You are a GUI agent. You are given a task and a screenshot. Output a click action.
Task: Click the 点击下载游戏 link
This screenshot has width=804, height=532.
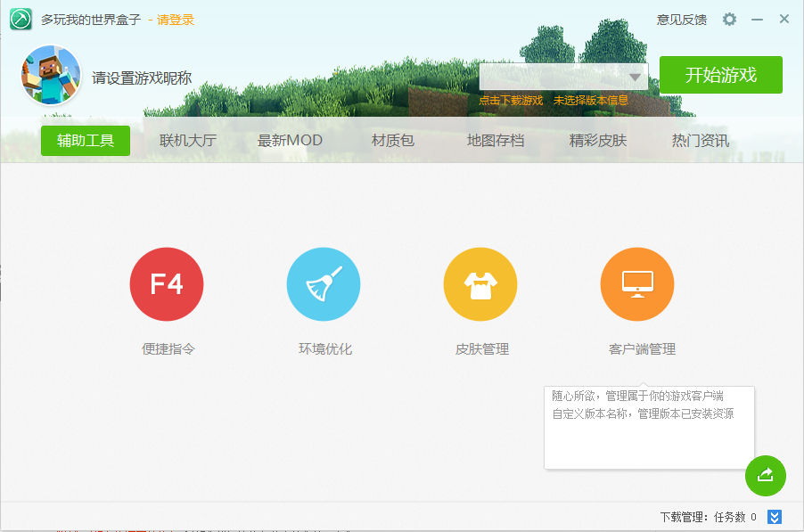tap(511, 101)
